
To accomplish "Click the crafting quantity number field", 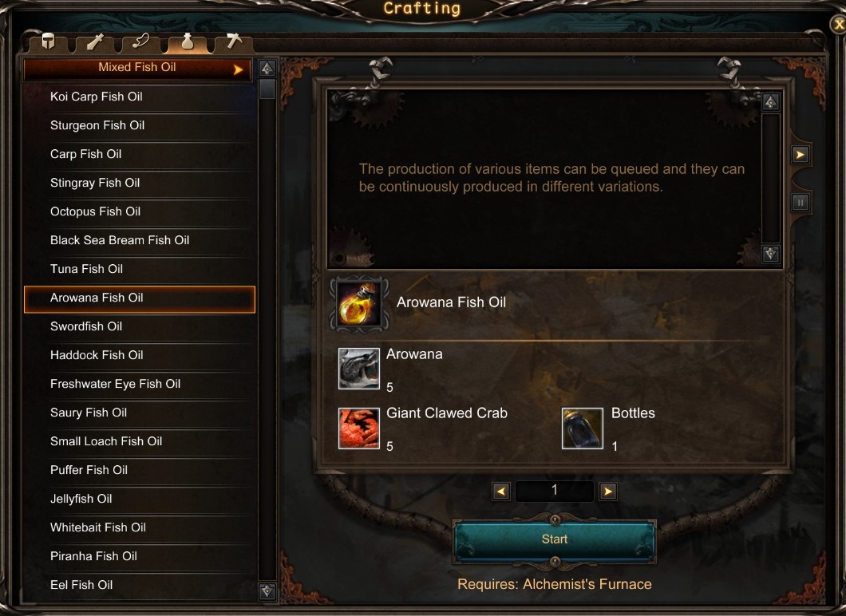I will click(555, 491).
